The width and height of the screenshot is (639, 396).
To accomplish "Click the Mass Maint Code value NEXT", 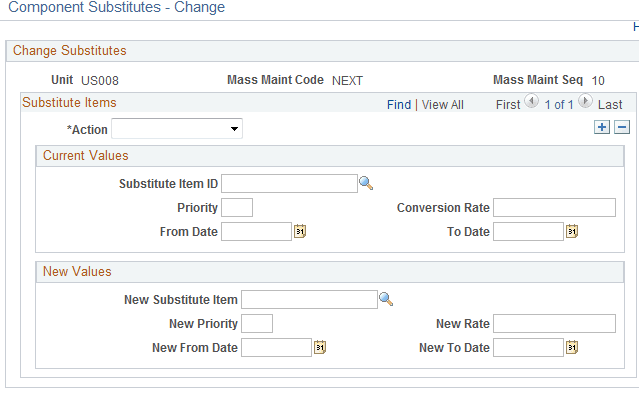I will 347,81.
